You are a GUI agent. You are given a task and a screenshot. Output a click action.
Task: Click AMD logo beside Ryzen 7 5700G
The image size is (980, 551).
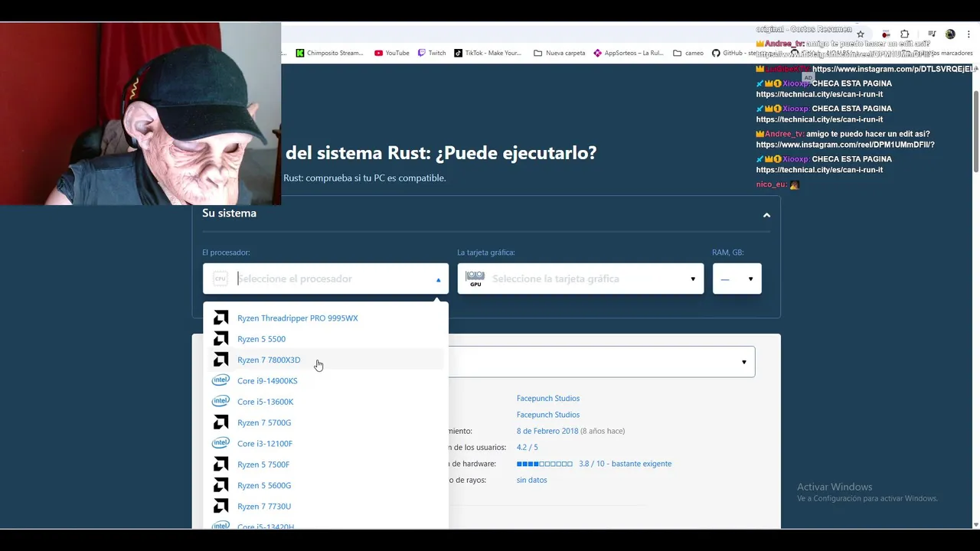(x=220, y=422)
